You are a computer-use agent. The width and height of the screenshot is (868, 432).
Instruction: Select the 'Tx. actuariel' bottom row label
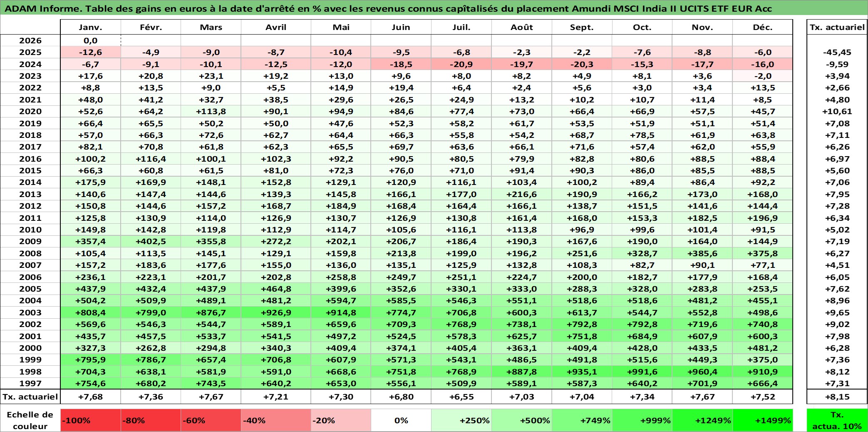(x=30, y=397)
